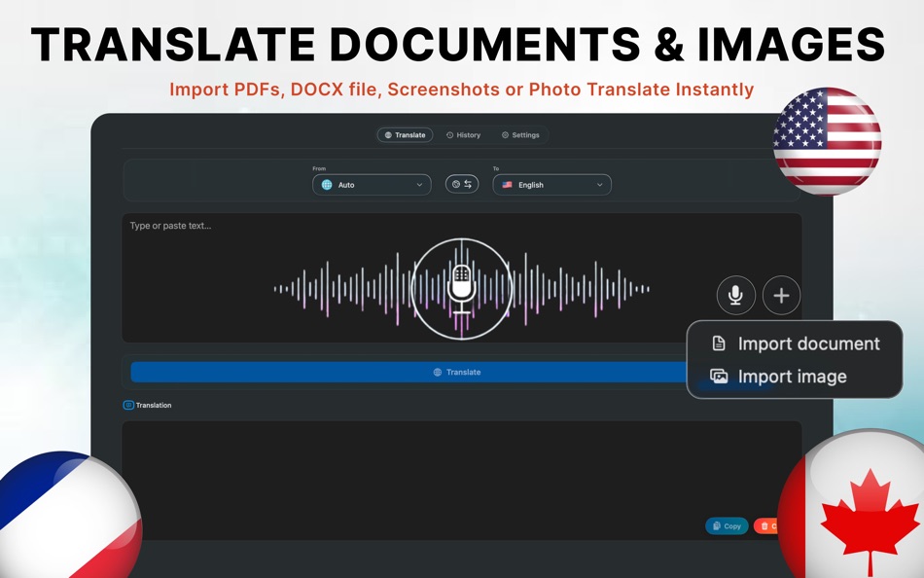This screenshot has width=924, height=578.
Task: Open the To language dropdown showing English
Action: (551, 184)
